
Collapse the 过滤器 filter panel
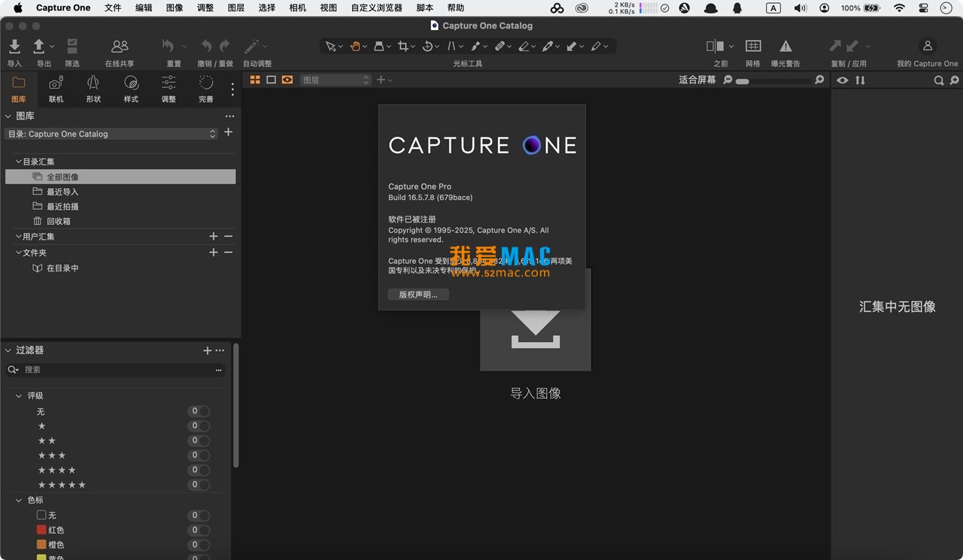tap(8, 350)
